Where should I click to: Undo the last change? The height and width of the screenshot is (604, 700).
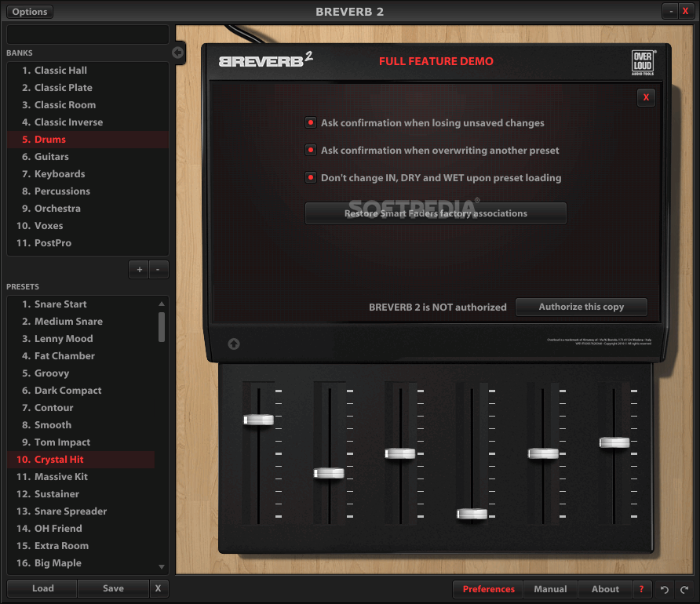664,590
